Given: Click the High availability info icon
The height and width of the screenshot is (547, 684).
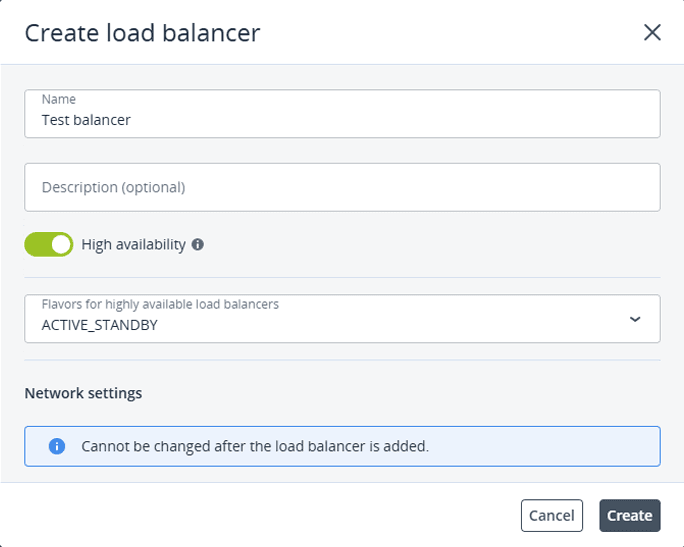Looking at the screenshot, I should 198,244.
